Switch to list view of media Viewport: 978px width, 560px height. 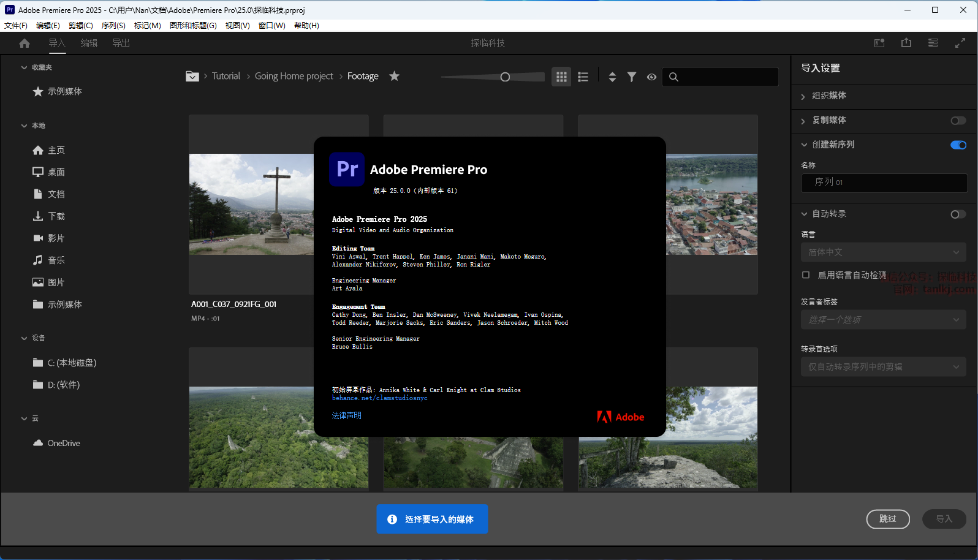(x=583, y=77)
